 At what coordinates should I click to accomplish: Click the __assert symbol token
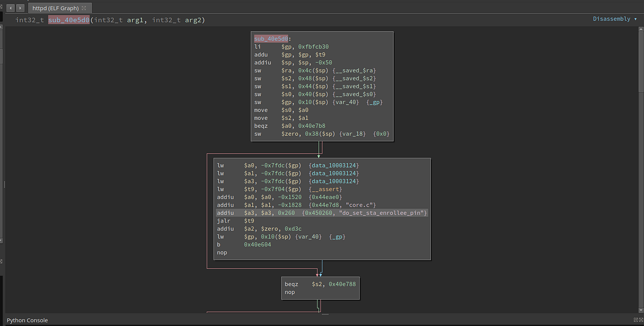325,189
